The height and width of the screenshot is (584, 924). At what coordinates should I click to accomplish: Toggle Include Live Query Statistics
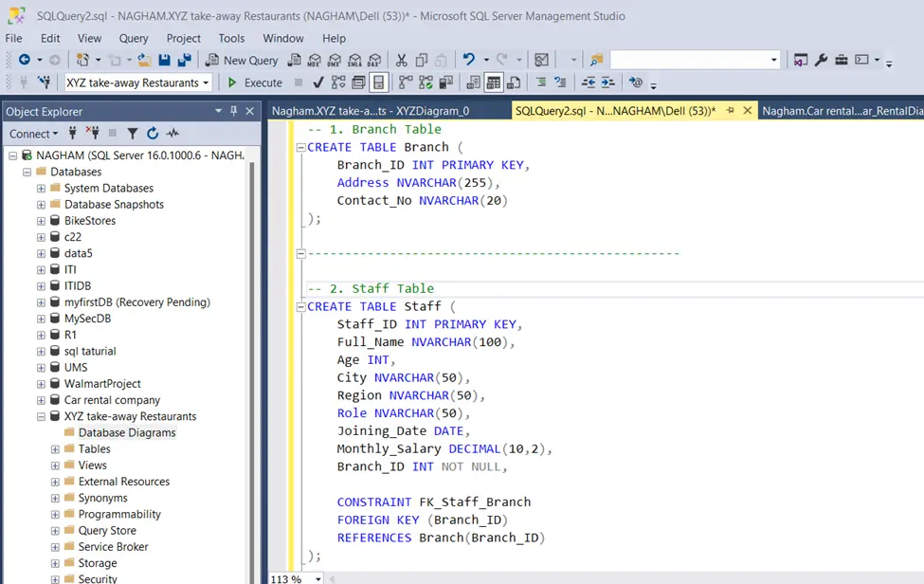click(x=426, y=82)
